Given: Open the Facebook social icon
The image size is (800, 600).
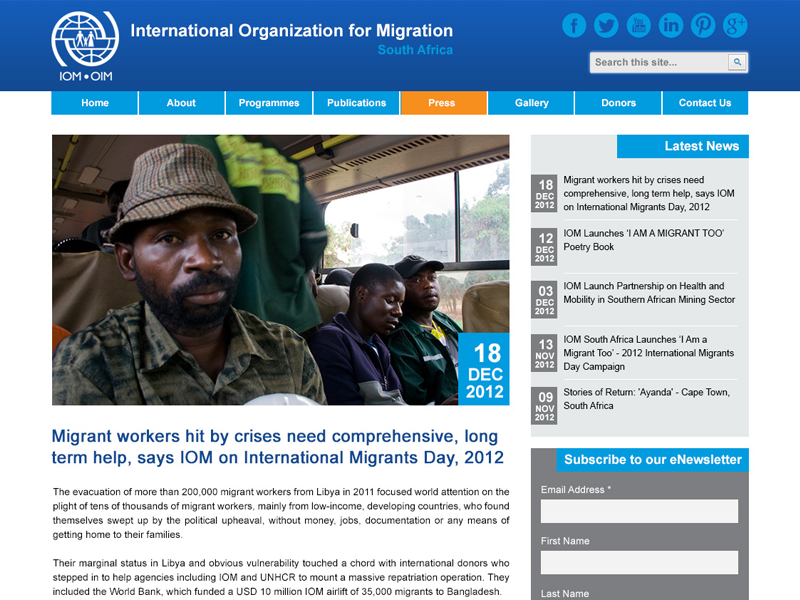Looking at the screenshot, I should pyautogui.click(x=574, y=25).
